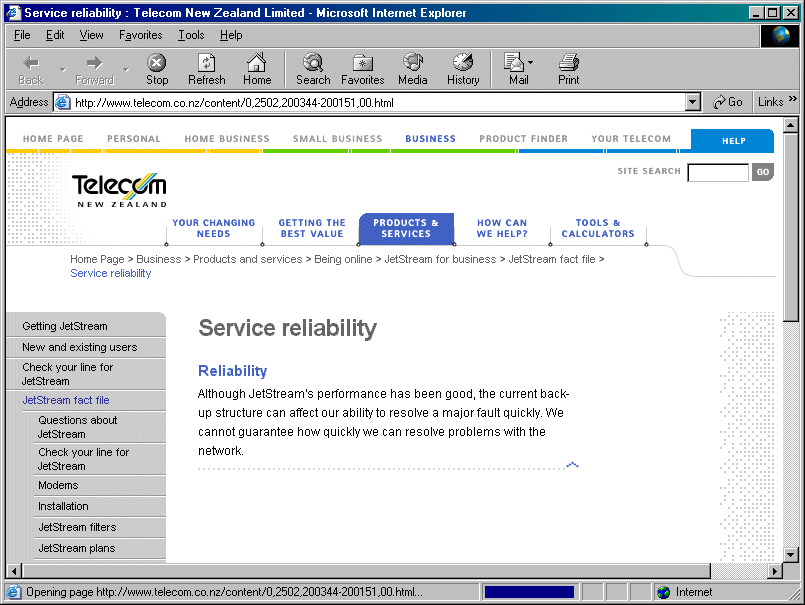Viewport: 805px width, 605px height.
Task: Print the page with Print icon
Action: pos(568,69)
